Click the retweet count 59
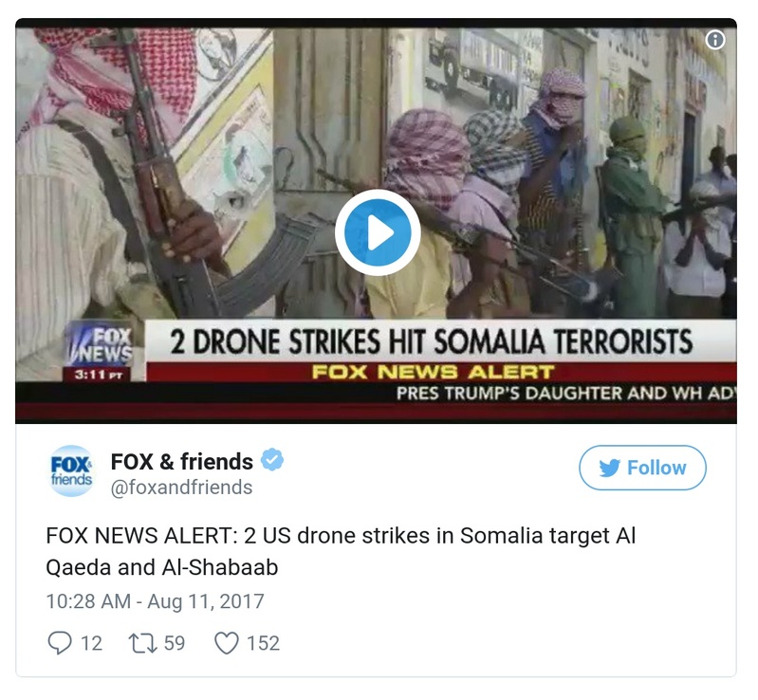 [175, 643]
